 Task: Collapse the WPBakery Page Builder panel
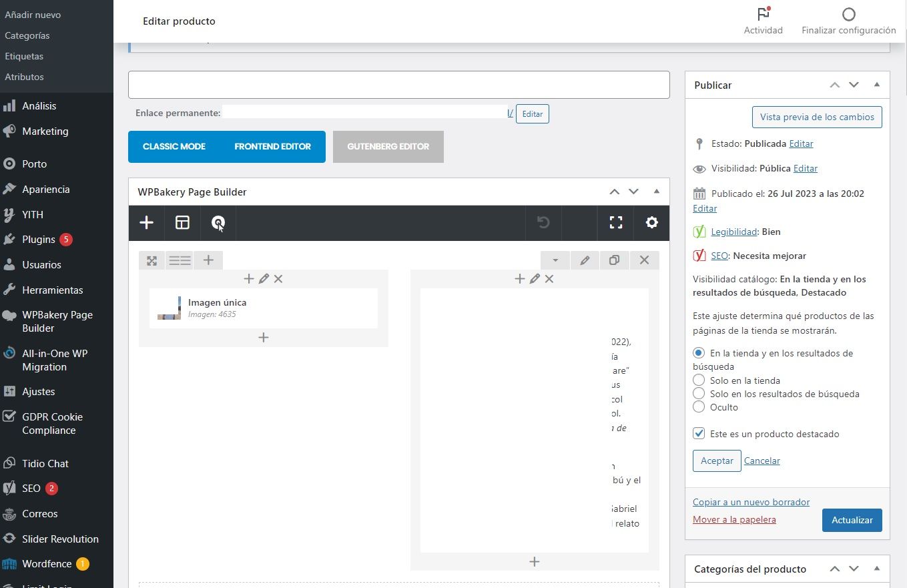(656, 192)
